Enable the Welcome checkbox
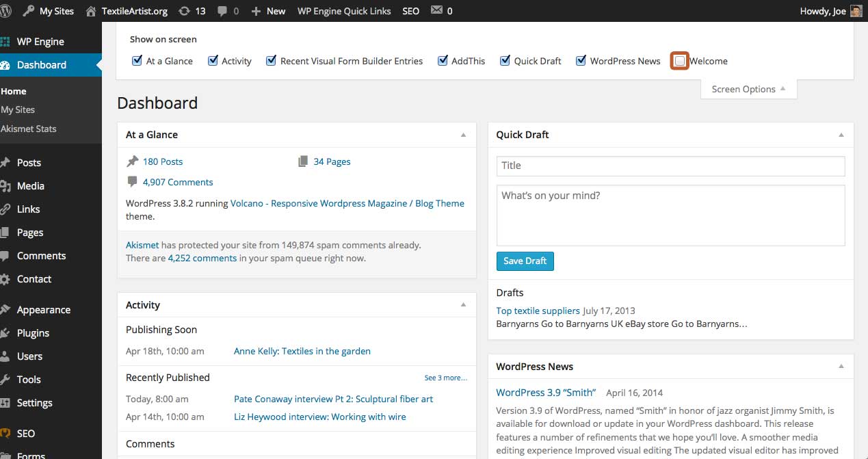This screenshot has height=459, width=868. coord(680,61)
